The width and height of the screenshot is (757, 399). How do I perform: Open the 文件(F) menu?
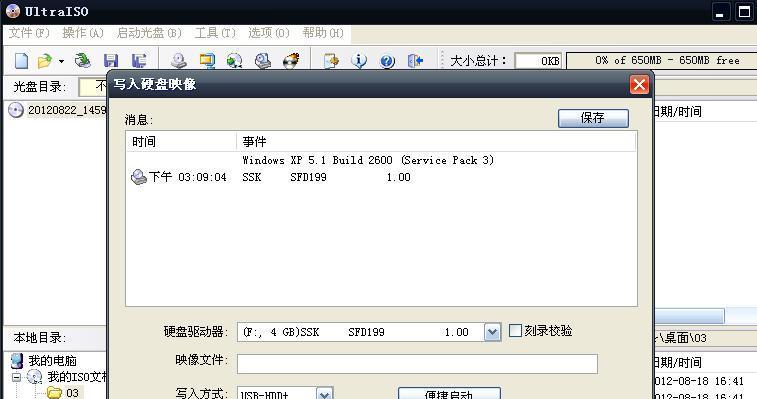pyautogui.click(x=29, y=33)
